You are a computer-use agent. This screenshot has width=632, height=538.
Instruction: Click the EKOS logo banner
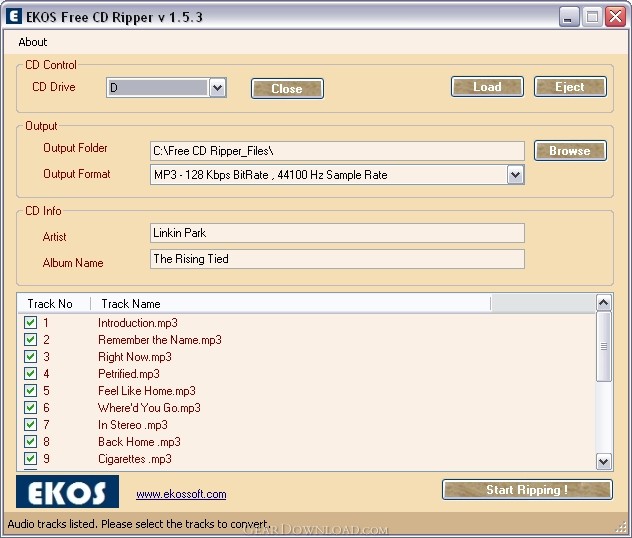pyautogui.click(x=67, y=492)
